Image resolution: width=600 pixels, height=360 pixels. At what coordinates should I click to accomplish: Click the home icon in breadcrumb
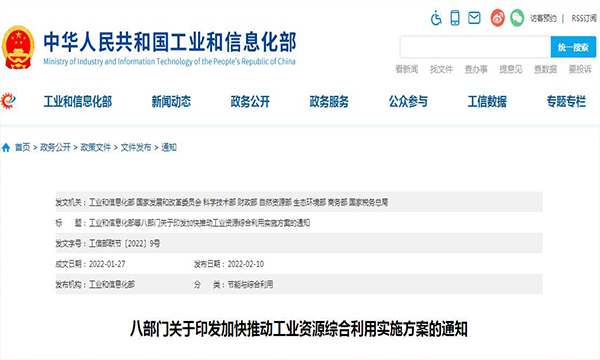(6, 148)
